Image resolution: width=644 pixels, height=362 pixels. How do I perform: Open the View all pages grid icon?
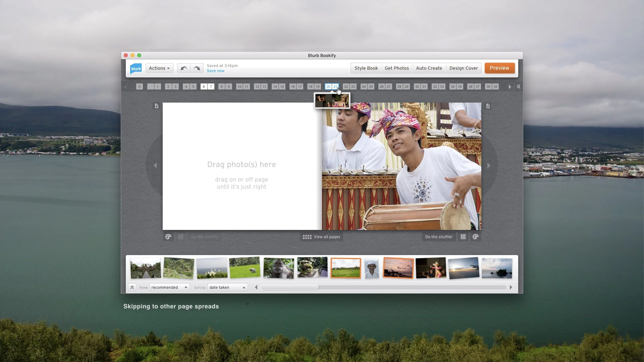point(307,237)
